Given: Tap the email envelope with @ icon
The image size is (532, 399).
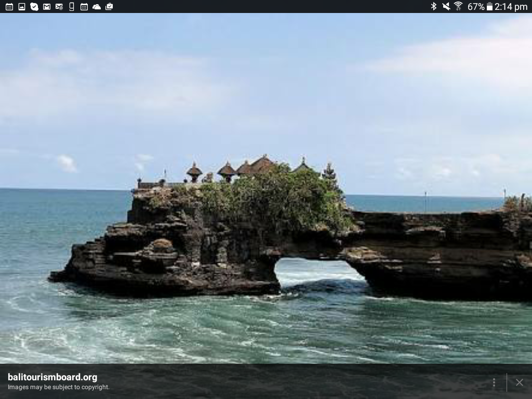Looking at the screenshot, I should (x=59, y=7).
